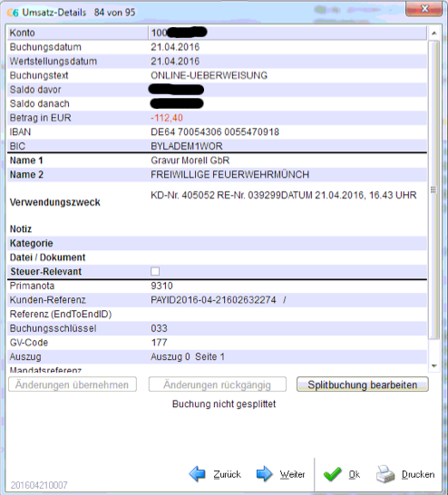The image size is (448, 495).
Task: Click GV-Code value 177
Action: click(159, 343)
